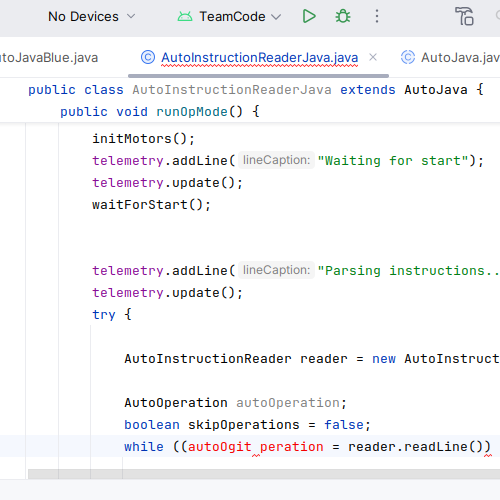Screen dimensions: 500x500
Task: Click the AutoInstructionReader type name
Action: tap(208, 359)
